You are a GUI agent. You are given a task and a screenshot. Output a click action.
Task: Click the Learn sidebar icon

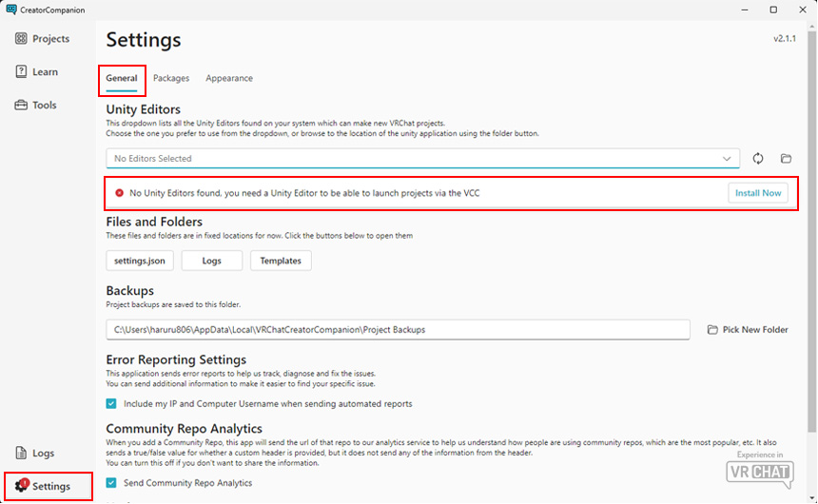21,72
